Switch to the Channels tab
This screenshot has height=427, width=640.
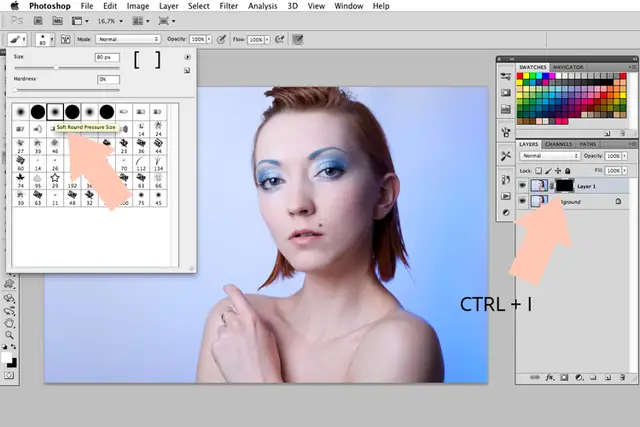pos(558,144)
